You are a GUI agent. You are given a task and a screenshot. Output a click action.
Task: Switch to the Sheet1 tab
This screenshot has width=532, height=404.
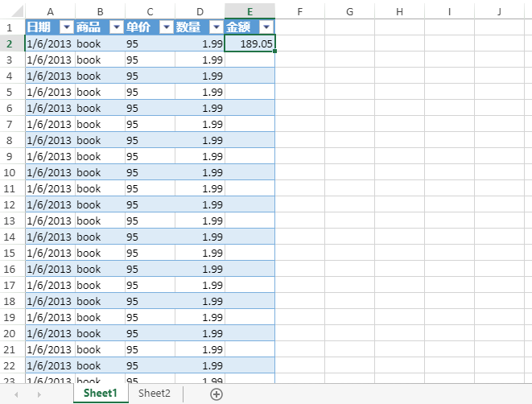[101, 394]
